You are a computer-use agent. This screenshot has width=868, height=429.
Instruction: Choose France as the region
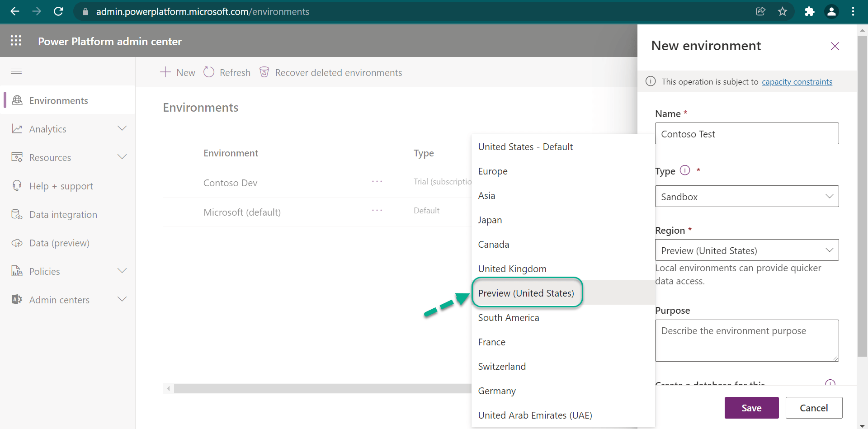pyautogui.click(x=563, y=342)
